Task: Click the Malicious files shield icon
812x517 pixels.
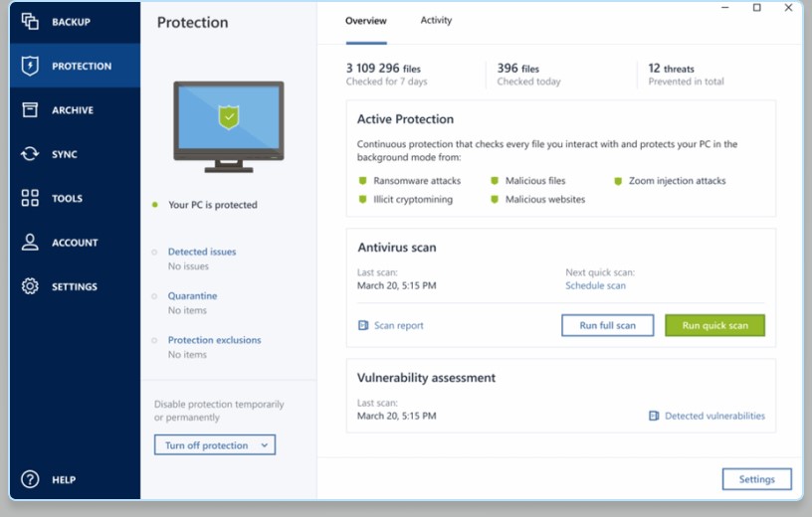Action: [x=495, y=181]
